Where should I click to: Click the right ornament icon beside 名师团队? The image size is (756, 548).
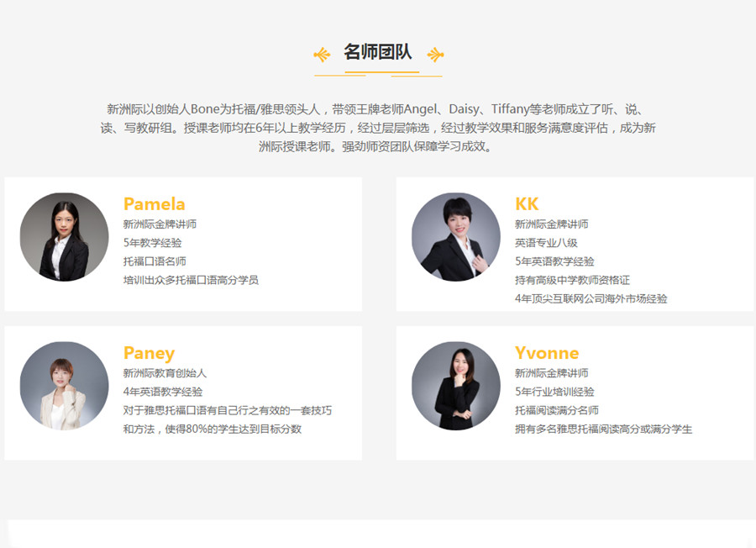pyautogui.click(x=435, y=55)
